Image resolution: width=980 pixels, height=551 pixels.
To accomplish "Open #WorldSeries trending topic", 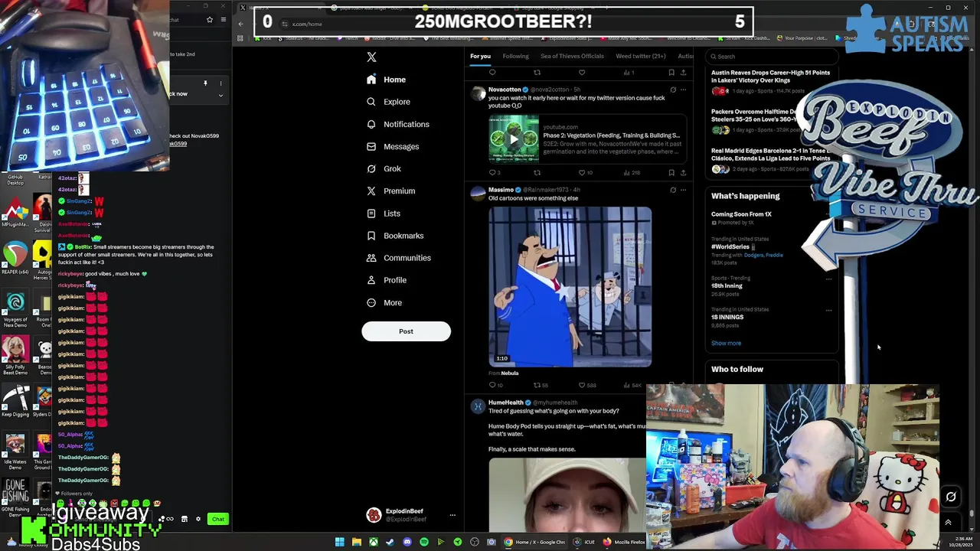I will (730, 246).
